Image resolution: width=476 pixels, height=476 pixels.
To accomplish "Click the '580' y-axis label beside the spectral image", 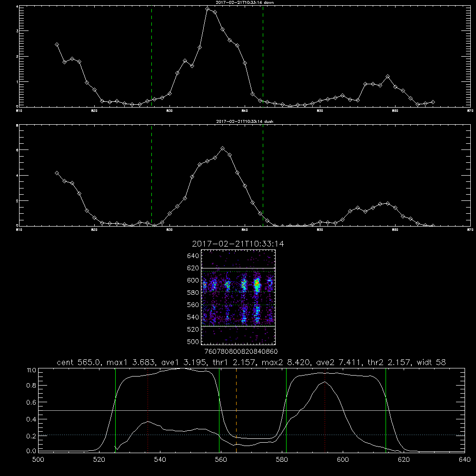I will point(193,293).
